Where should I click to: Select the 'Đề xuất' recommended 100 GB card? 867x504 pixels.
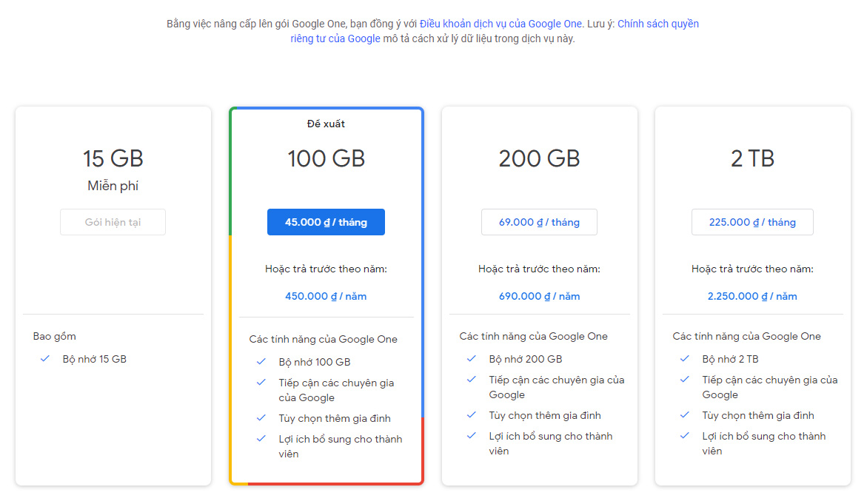(x=326, y=124)
